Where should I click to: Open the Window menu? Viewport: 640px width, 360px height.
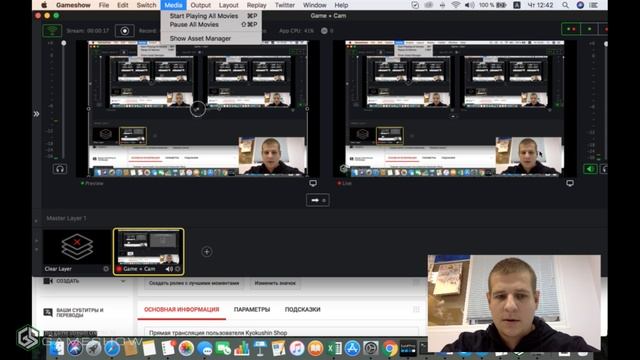pos(315,5)
